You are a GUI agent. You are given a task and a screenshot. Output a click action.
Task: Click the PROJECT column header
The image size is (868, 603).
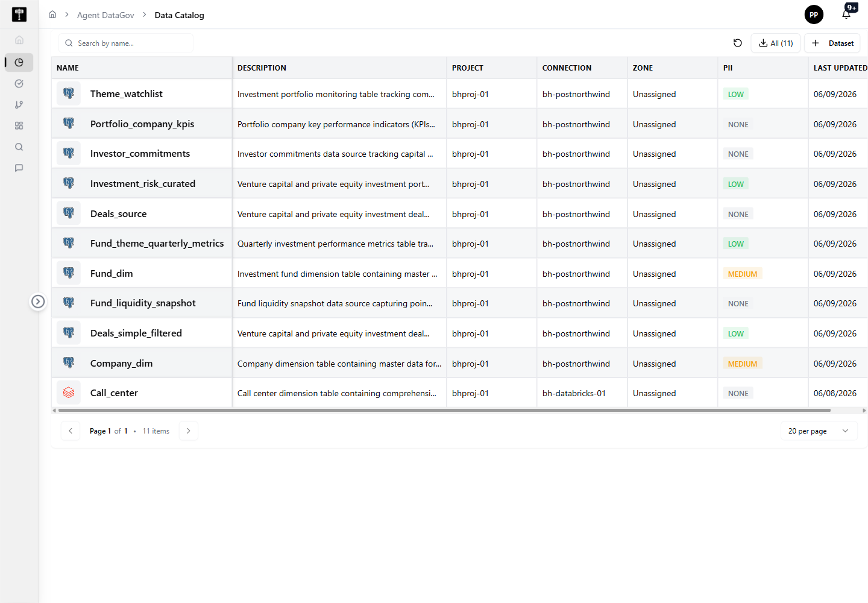click(468, 68)
